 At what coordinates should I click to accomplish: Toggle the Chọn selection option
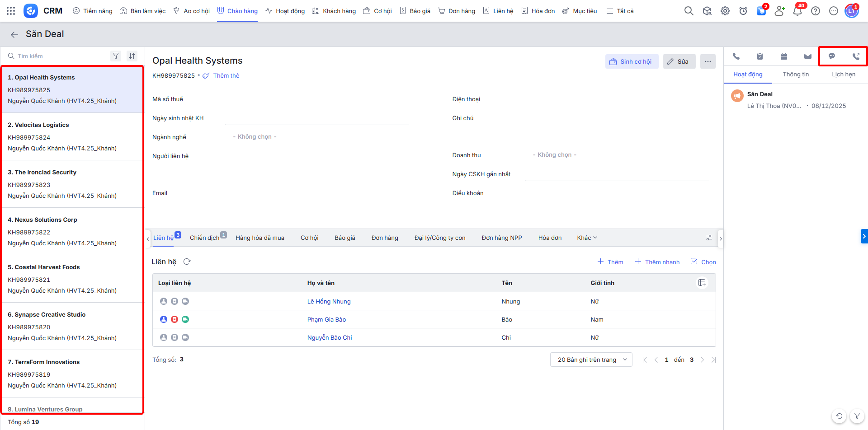click(x=703, y=262)
